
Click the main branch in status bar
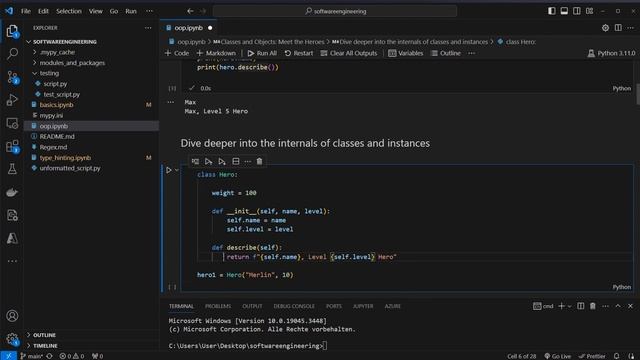32,356
